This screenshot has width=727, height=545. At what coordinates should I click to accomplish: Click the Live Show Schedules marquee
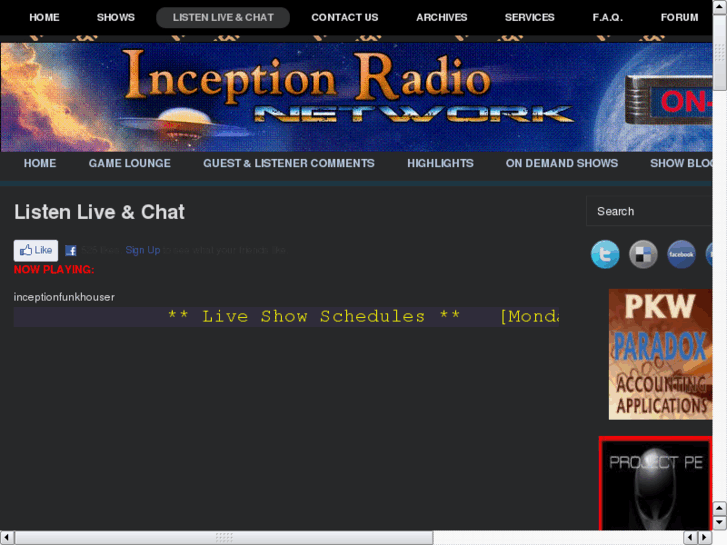286,317
